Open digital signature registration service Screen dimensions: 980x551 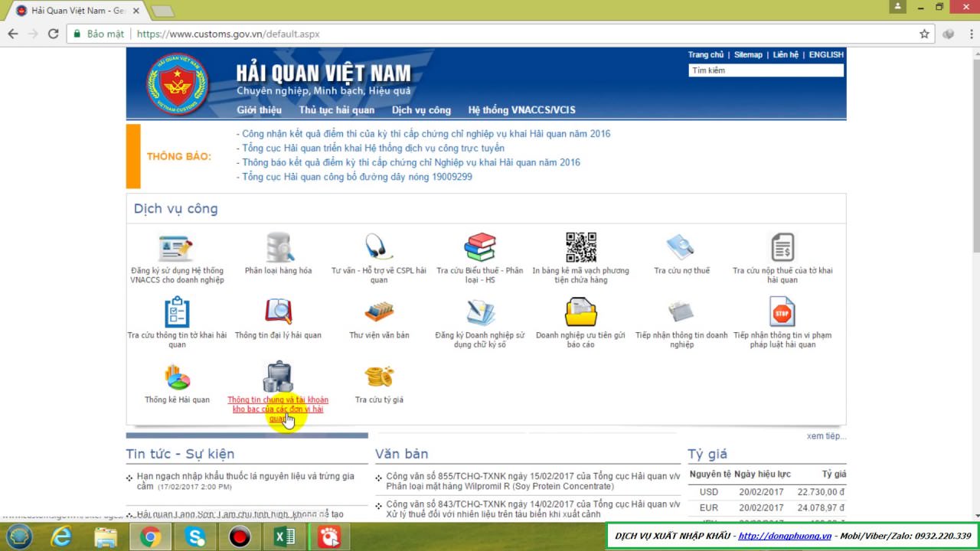click(x=479, y=310)
